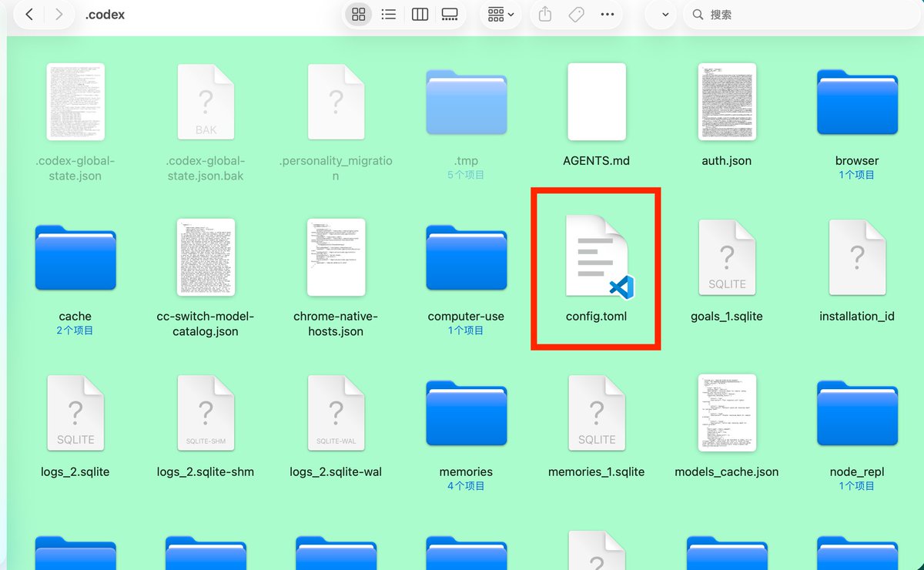This screenshot has height=570, width=924.
Task: Click the file name text config.toml
Action: (x=596, y=316)
